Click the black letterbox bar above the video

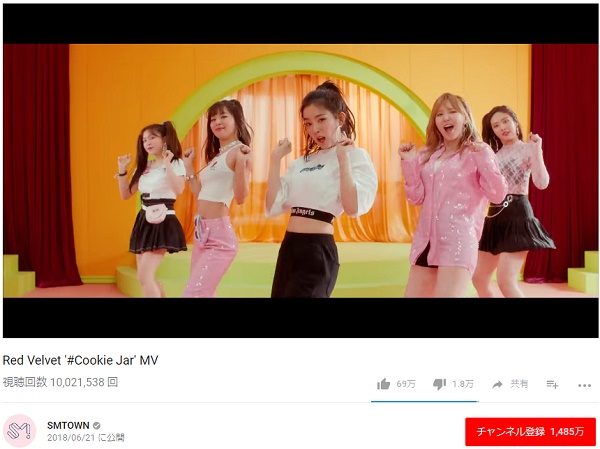point(301,24)
